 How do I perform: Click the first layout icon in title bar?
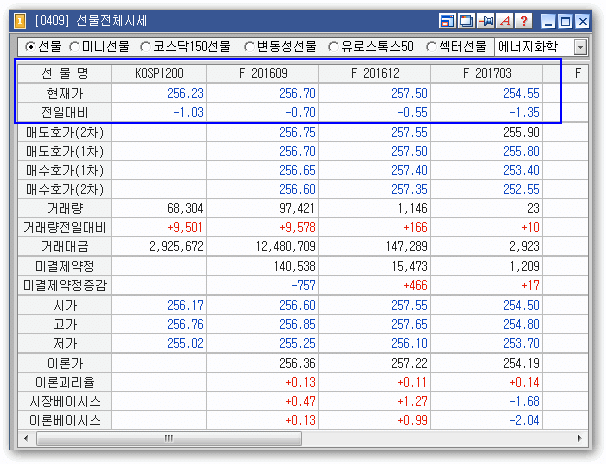[447, 21]
